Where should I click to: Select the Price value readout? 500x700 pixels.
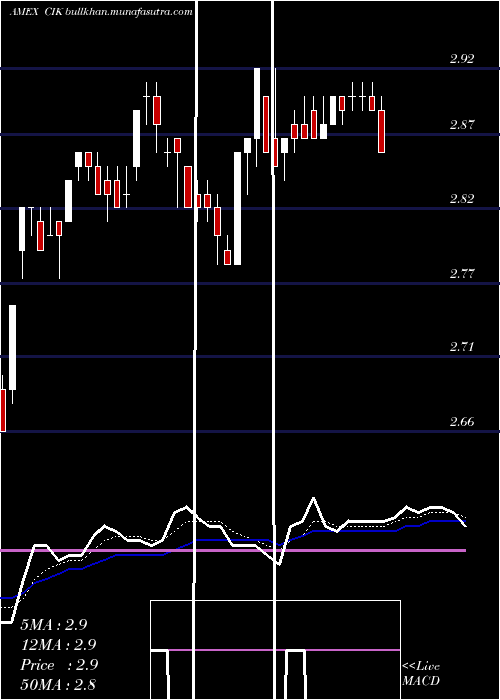tap(59, 665)
